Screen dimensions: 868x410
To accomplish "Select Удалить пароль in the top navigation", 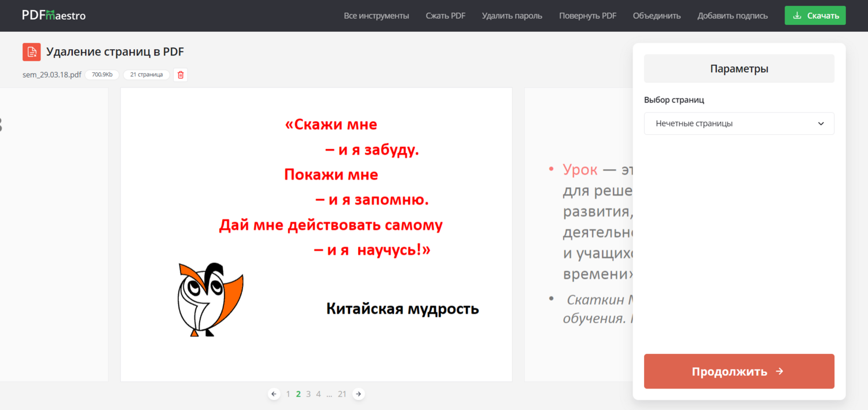I will click(x=512, y=16).
